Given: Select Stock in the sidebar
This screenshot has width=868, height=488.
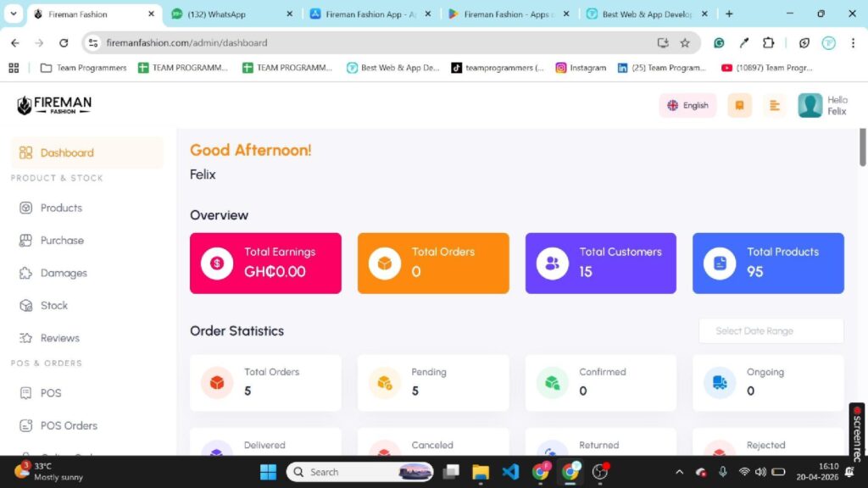Looking at the screenshot, I should pyautogui.click(x=53, y=305).
